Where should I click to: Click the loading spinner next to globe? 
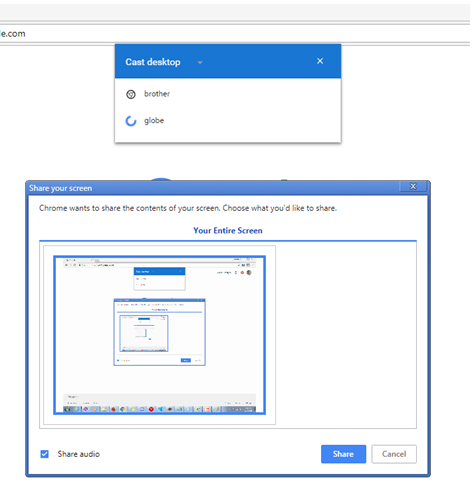[x=131, y=121]
